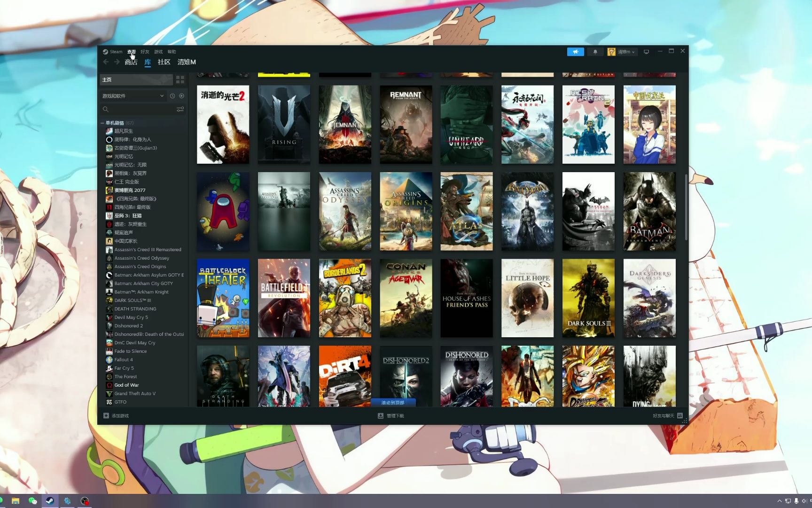Image resolution: width=812 pixels, height=508 pixels.
Task: Open the Batman Arkham Knight cover
Action: click(649, 211)
